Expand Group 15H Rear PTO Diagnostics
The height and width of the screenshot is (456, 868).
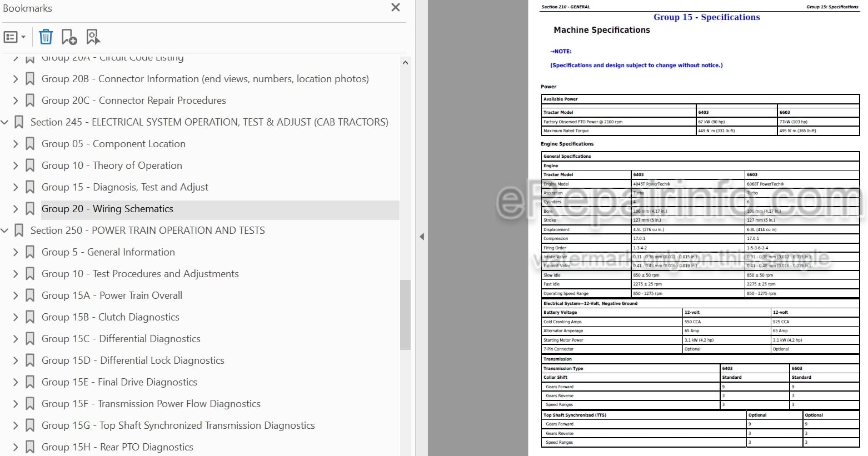coord(16,447)
